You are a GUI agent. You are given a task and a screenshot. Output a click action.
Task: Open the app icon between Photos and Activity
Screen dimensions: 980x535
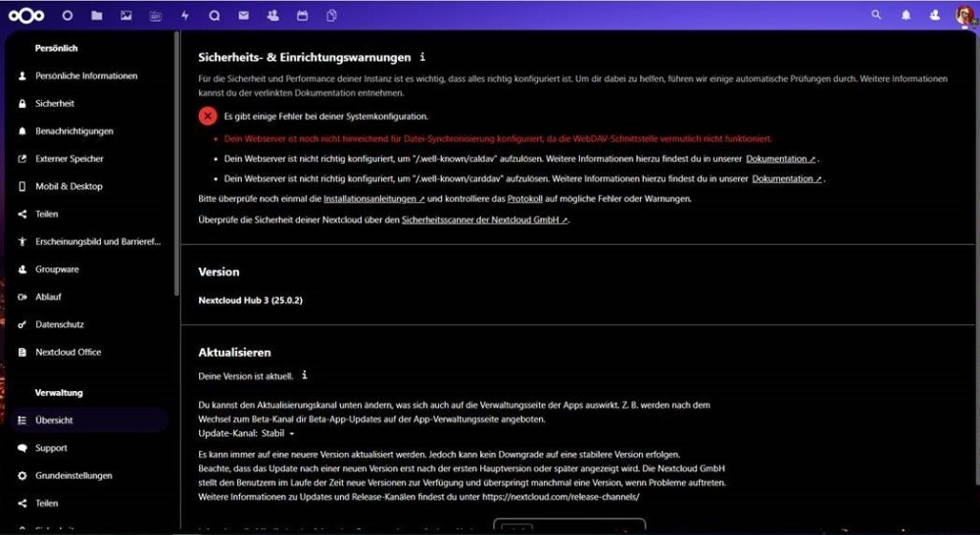pyautogui.click(x=156, y=15)
